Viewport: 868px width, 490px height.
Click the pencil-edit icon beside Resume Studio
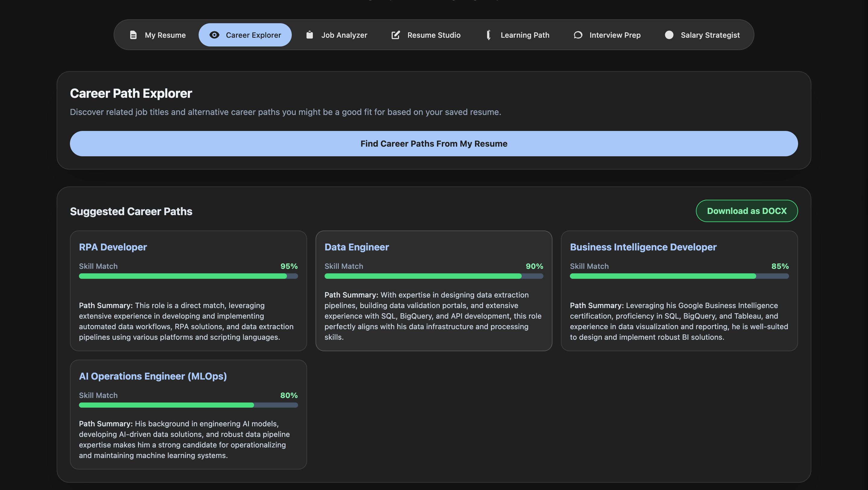tap(396, 35)
